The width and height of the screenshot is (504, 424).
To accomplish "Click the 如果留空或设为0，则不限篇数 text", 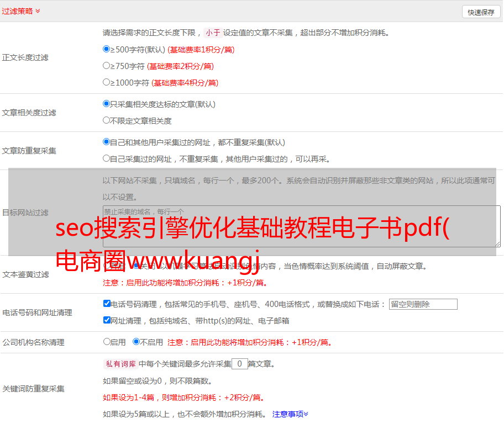I will click(x=158, y=381).
